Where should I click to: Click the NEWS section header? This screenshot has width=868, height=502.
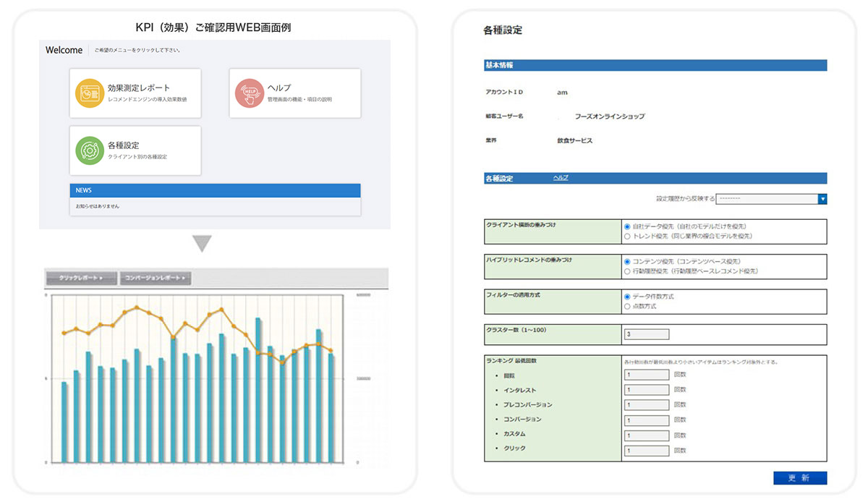pyautogui.click(x=215, y=190)
